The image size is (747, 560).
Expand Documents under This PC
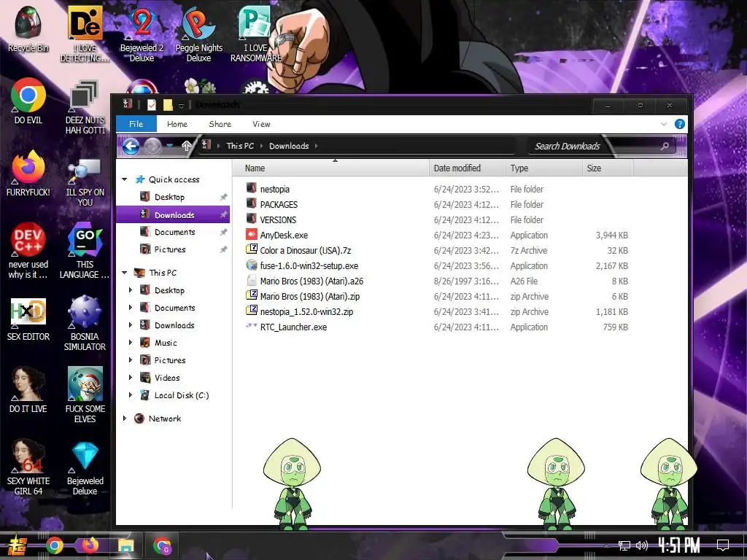click(130, 308)
